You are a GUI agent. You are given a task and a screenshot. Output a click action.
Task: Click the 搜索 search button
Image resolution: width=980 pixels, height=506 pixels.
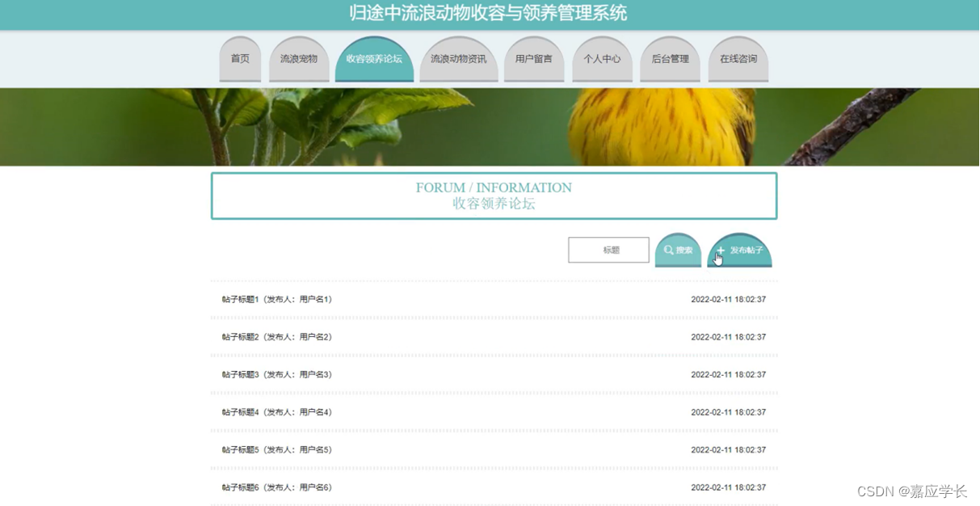[x=678, y=250]
